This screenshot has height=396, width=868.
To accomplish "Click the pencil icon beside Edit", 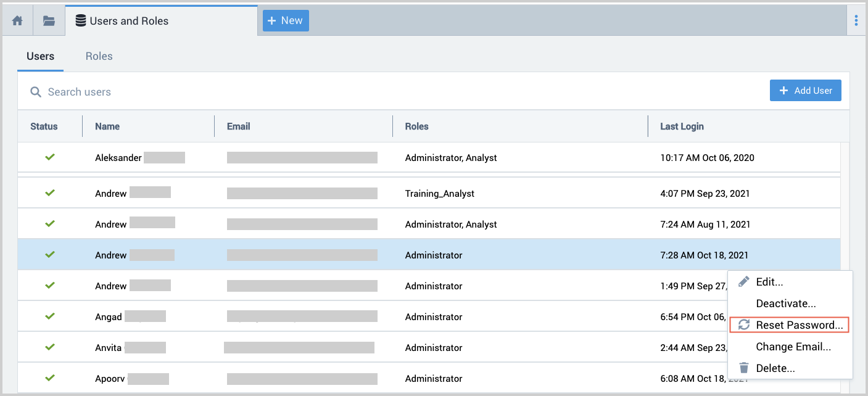I will click(x=744, y=282).
